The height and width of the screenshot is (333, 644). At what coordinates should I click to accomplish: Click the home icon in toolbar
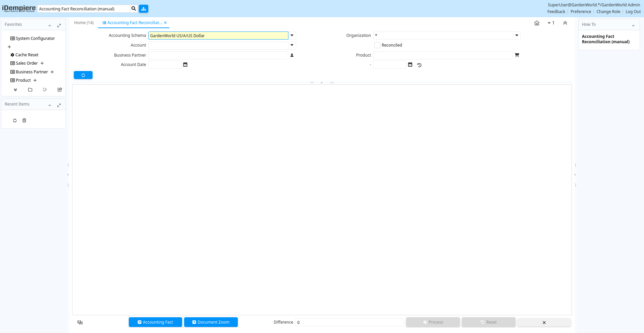click(537, 23)
